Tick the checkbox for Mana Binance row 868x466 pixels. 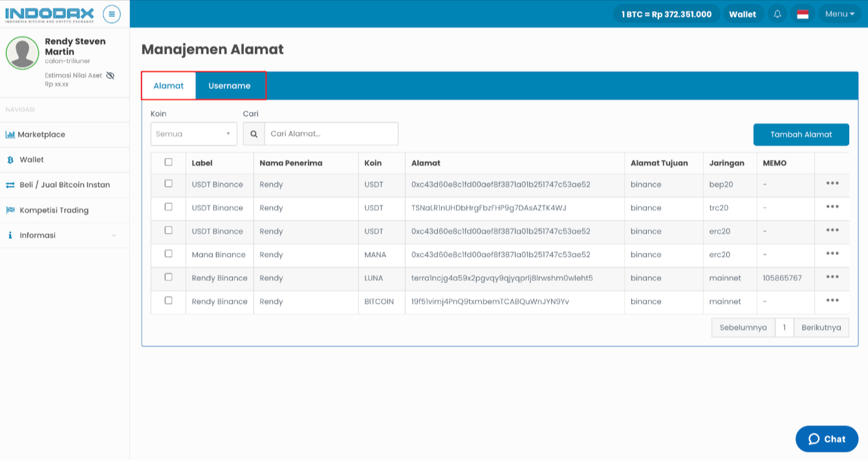click(168, 254)
